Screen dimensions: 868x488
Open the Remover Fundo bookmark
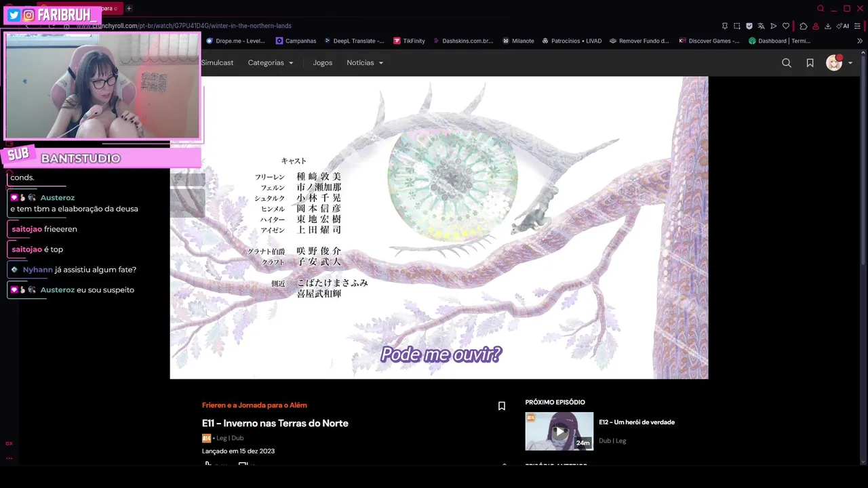pyautogui.click(x=639, y=41)
